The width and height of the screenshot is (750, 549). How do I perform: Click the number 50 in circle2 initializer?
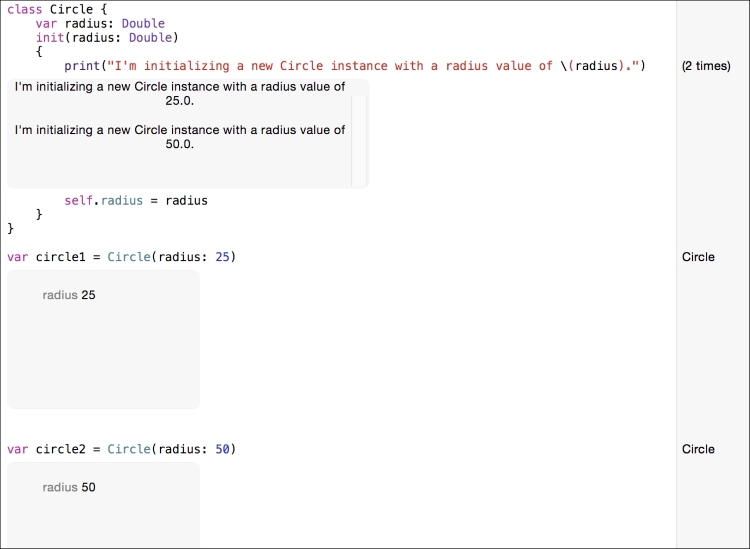point(223,449)
